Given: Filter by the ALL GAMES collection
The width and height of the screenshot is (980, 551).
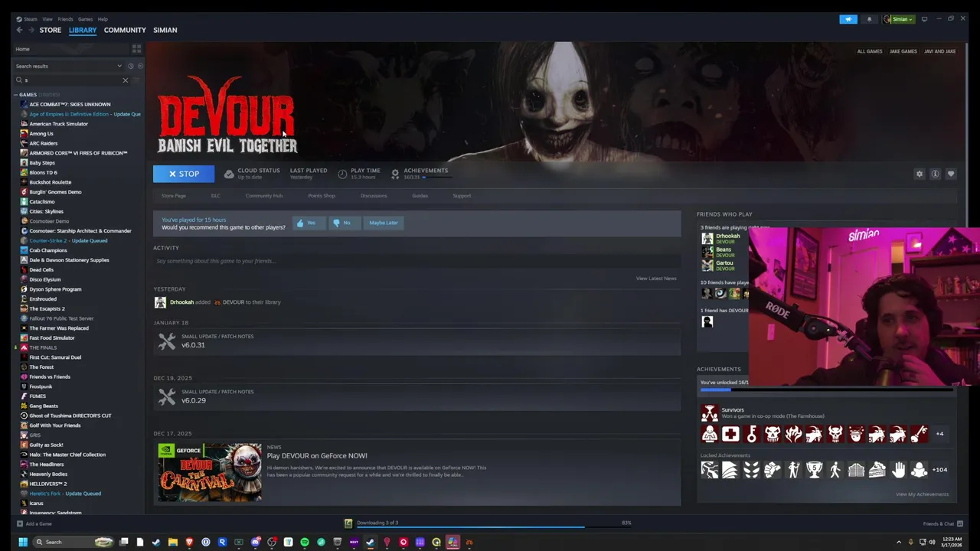Looking at the screenshot, I should pos(869,51).
